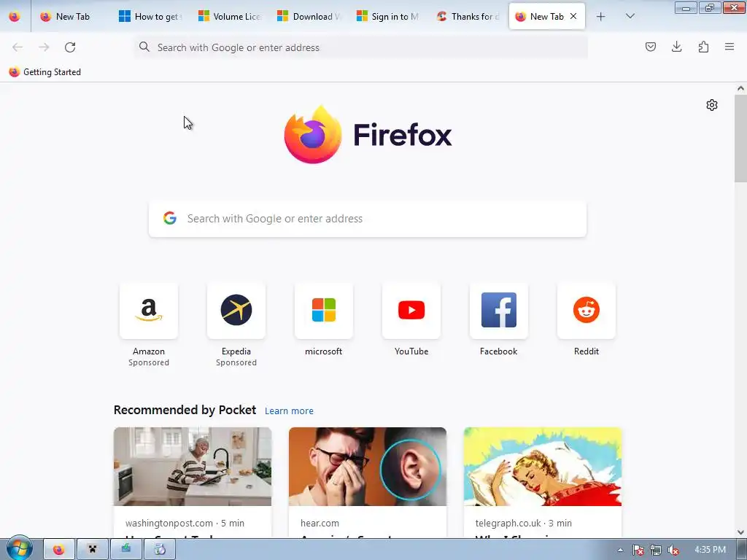Open the Getting Started bookmark
The width and height of the screenshot is (747, 560).
click(44, 72)
